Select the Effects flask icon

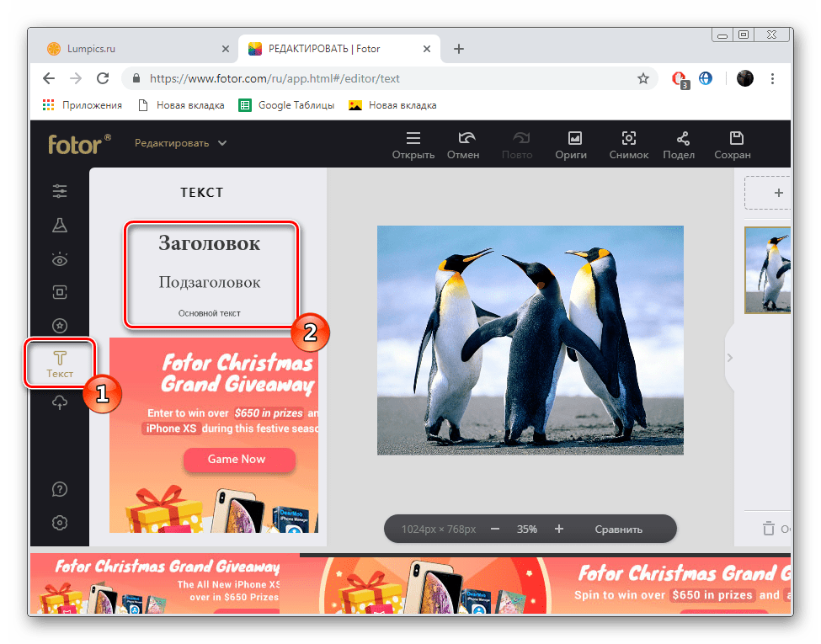click(x=60, y=226)
